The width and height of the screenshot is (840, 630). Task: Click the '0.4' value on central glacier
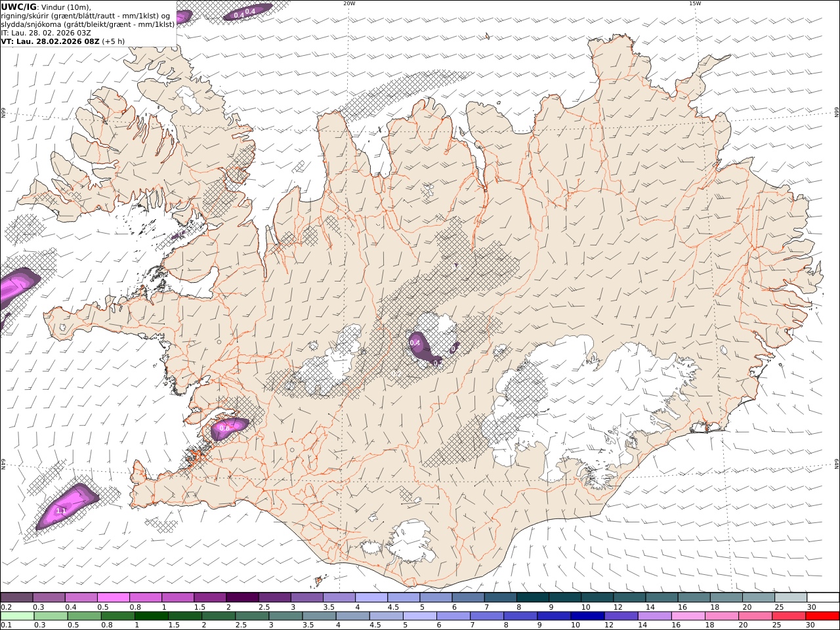(x=415, y=343)
